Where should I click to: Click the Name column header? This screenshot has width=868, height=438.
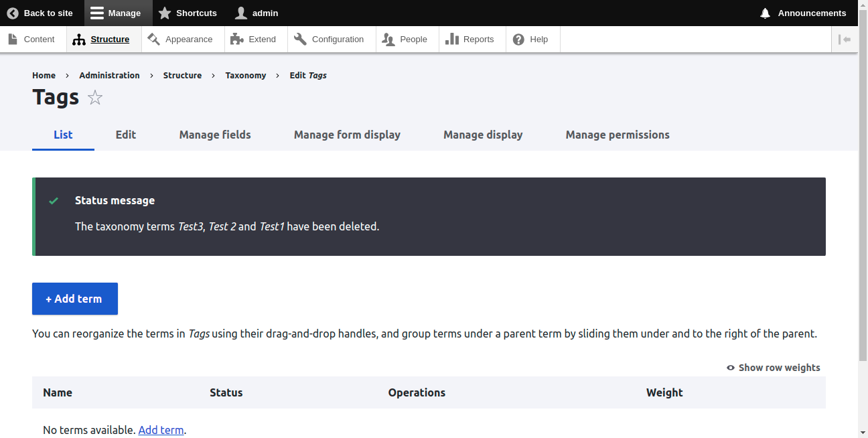click(58, 392)
